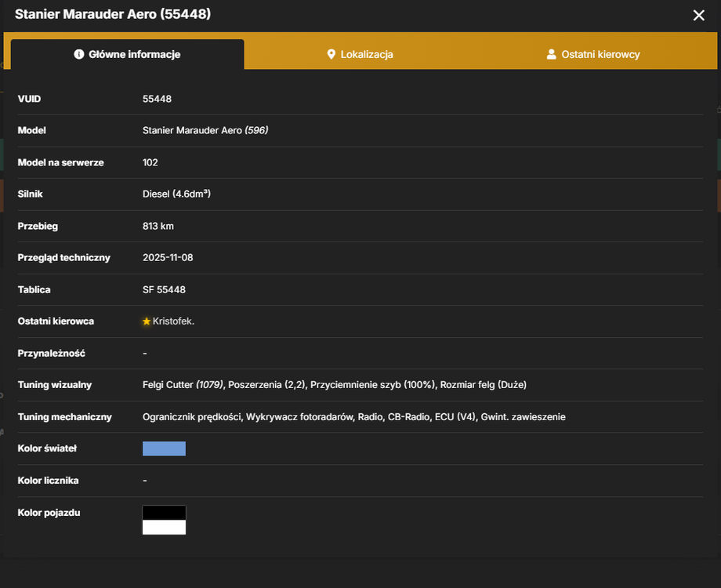Click the Przyciemnienie szyb (100%) text

tap(373, 385)
